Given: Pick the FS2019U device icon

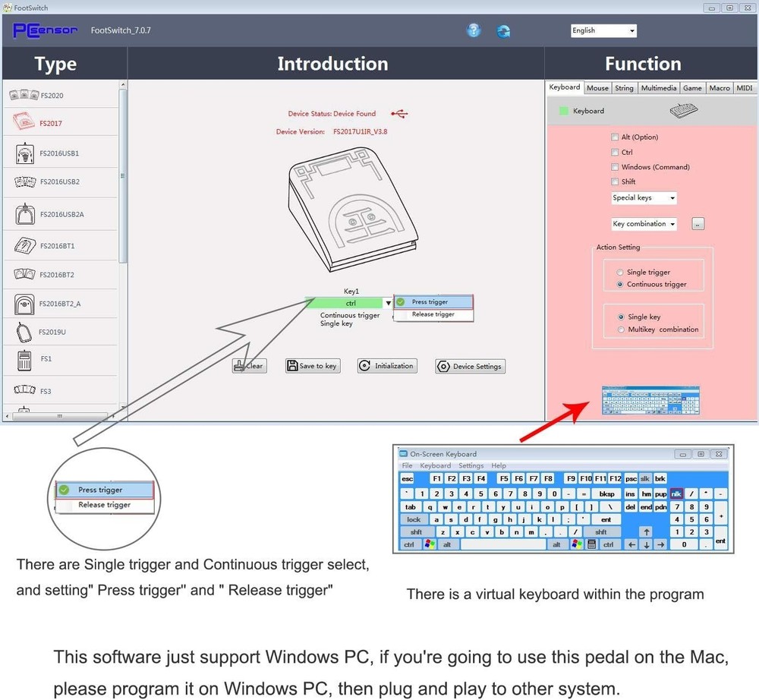Looking at the screenshot, I should pyautogui.click(x=24, y=332).
